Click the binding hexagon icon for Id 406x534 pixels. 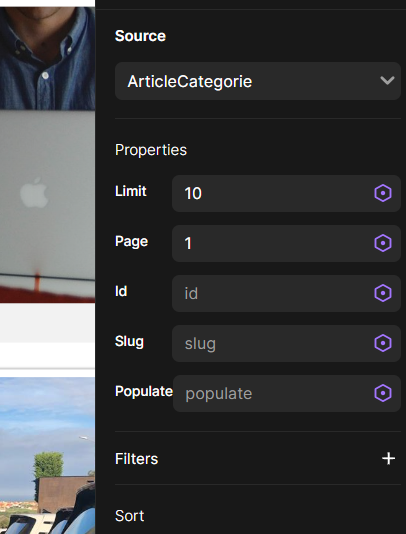click(x=383, y=293)
